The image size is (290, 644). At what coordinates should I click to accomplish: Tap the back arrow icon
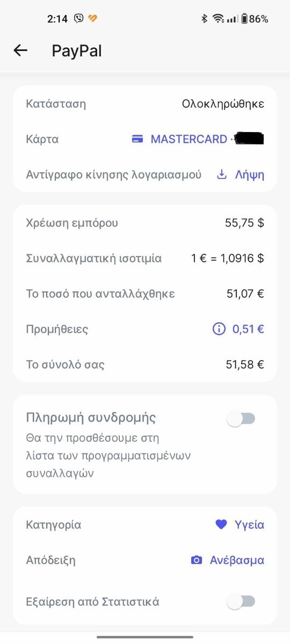click(20, 50)
